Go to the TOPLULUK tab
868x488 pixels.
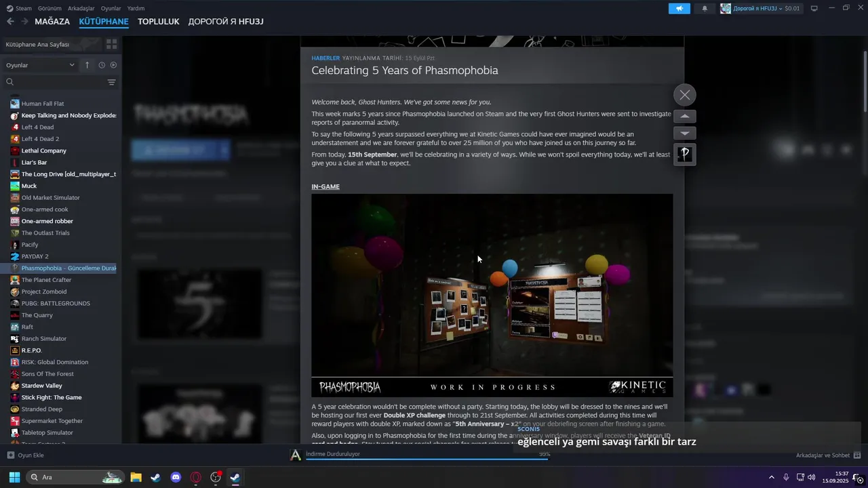159,22
